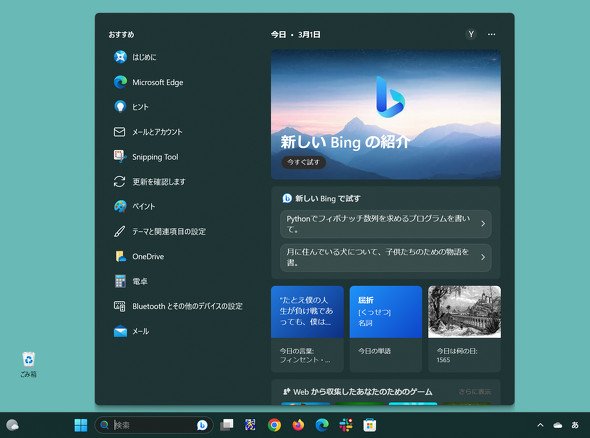Viewport: 590px width, 438px height.
Task: Open Google Chrome from the taskbar
Action: [x=274, y=425]
